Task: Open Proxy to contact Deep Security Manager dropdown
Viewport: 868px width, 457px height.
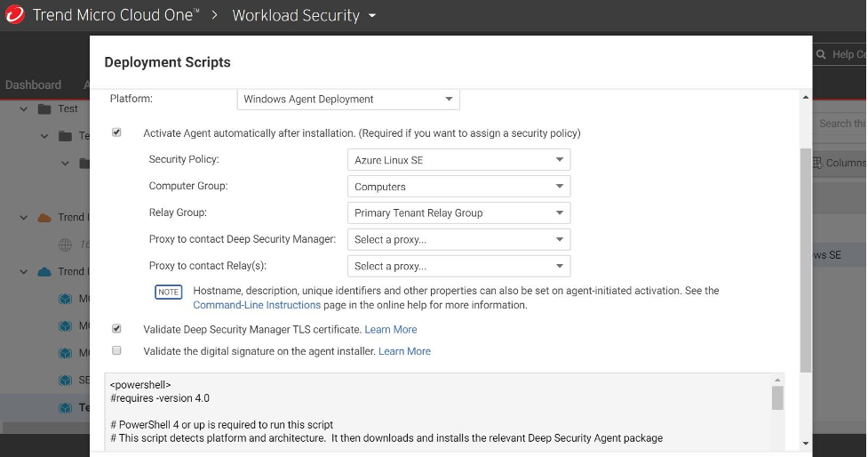Action: (458, 239)
